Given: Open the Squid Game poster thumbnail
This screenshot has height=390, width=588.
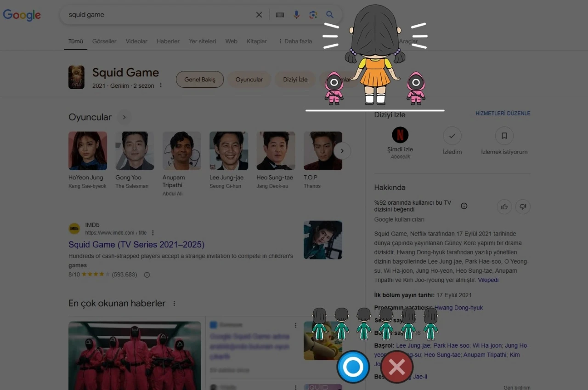Looking at the screenshot, I should click(76, 77).
